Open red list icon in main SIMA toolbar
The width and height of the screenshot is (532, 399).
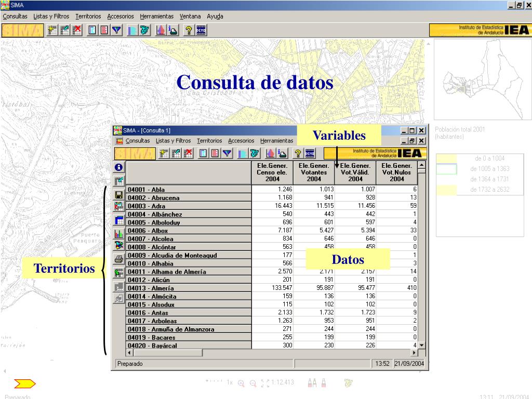point(104,30)
